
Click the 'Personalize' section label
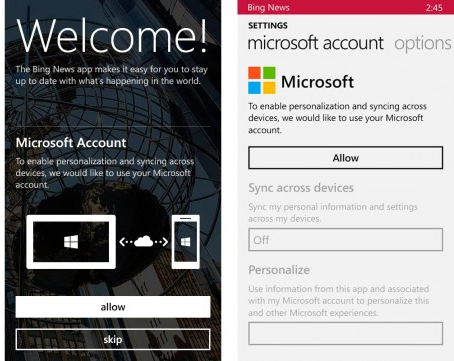point(279,270)
